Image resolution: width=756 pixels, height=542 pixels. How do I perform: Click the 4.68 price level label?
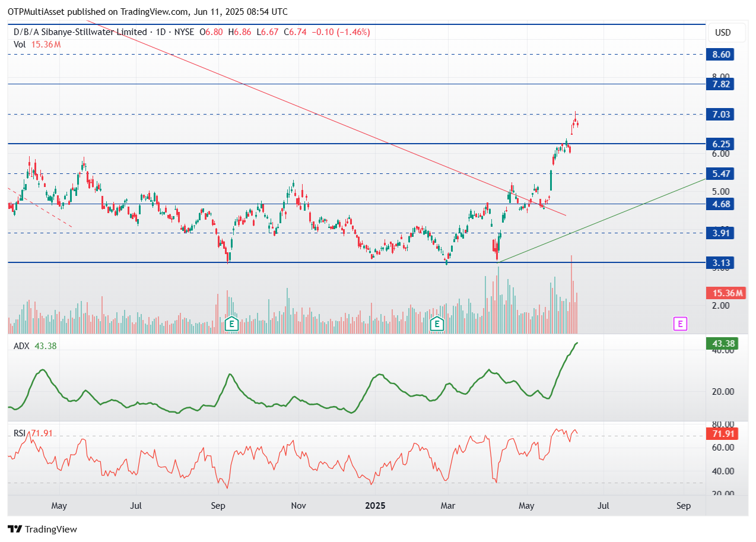(720, 204)
